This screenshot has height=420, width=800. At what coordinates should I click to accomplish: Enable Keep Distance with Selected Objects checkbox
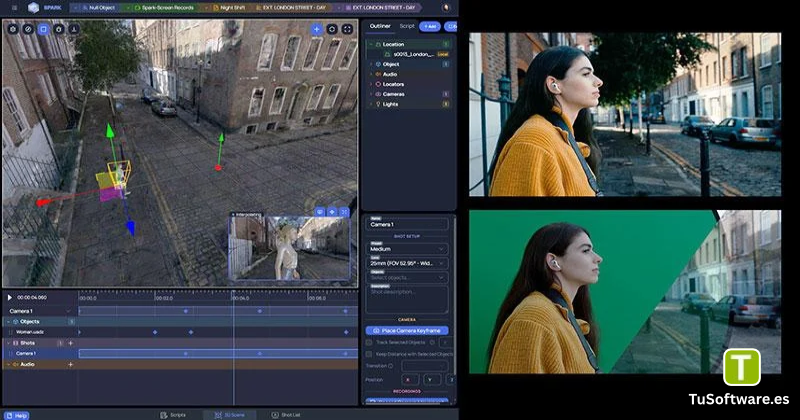click(x=369, y=354)
